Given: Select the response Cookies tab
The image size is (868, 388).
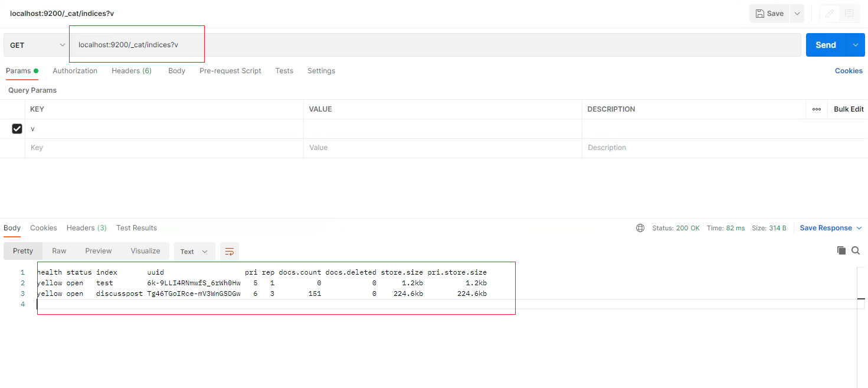Looking at the screenshot, I should pos(44,228).
